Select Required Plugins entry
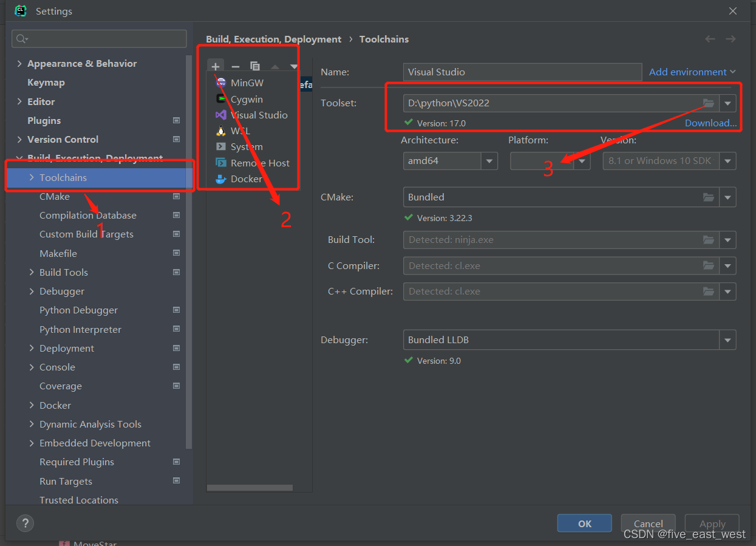Viewport: 756px width, 546px height. tap(77, 462)
